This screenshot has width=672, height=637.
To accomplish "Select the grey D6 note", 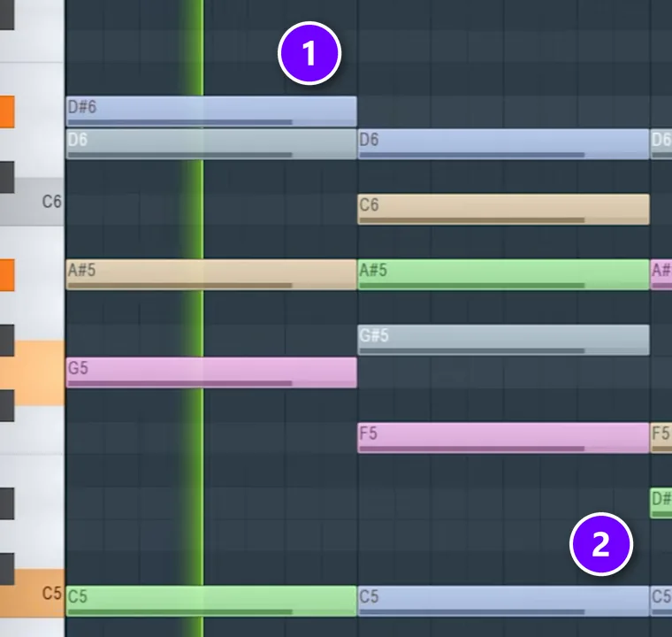I will pos(210,144).
